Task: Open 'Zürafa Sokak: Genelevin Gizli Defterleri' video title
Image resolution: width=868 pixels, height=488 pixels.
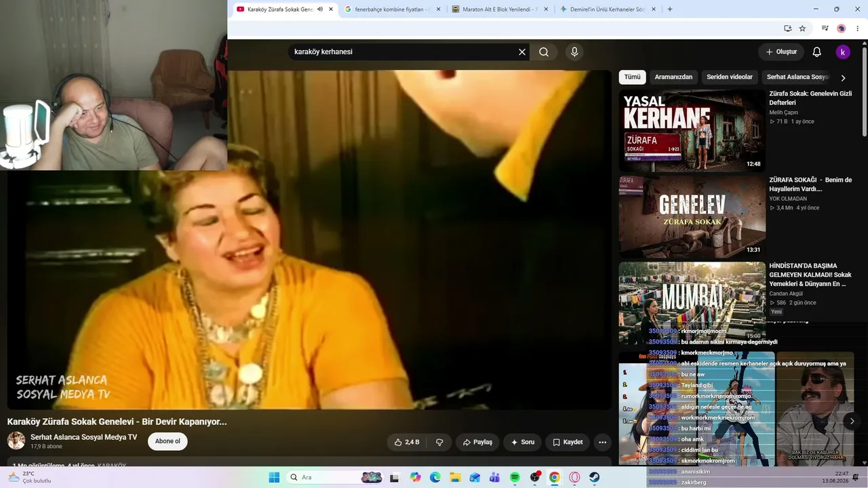Action: point(810,98)
